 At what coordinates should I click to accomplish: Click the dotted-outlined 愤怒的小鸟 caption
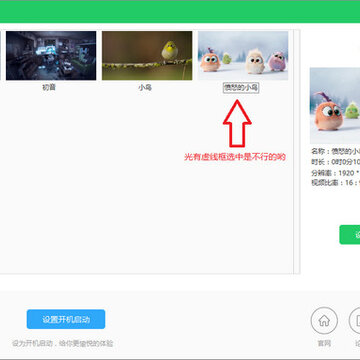tap(241, 88)
